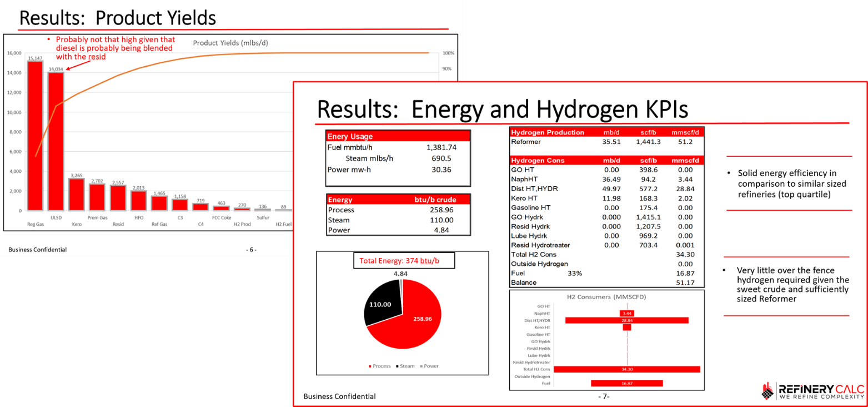Viewport: 868px width, 407px height.
Task: Select the 'Results: Energy and Hydrogen KPIs' title
Action: coord(503,108)
